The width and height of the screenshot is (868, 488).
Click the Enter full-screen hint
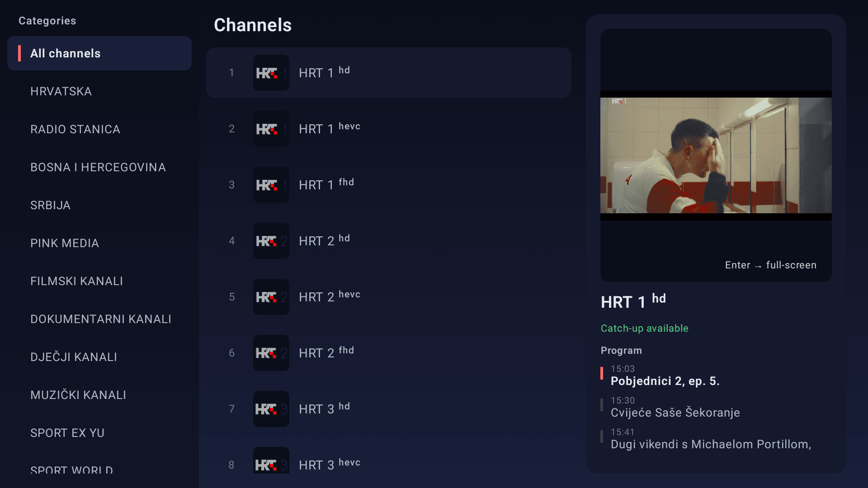tap(771, 265)
